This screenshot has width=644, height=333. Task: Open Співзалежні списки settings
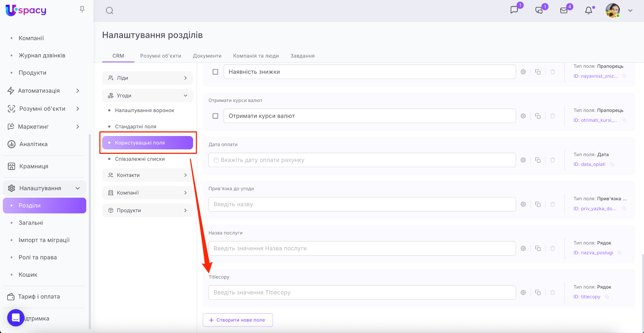coord(140,159)
